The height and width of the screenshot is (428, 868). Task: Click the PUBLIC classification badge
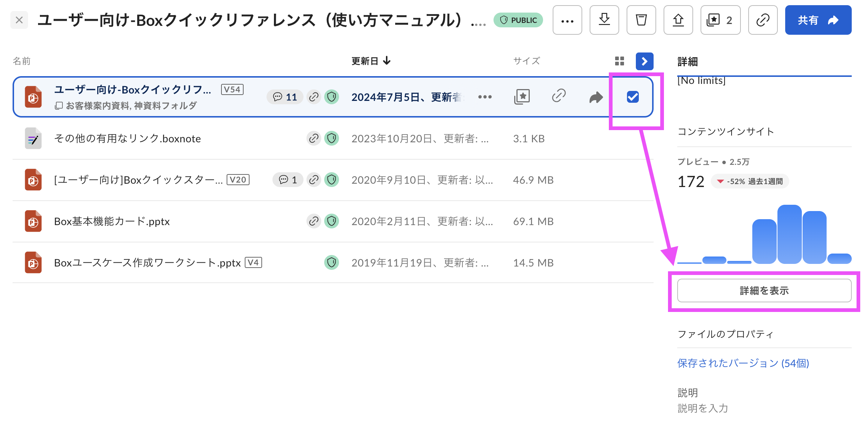coord(518,20)
